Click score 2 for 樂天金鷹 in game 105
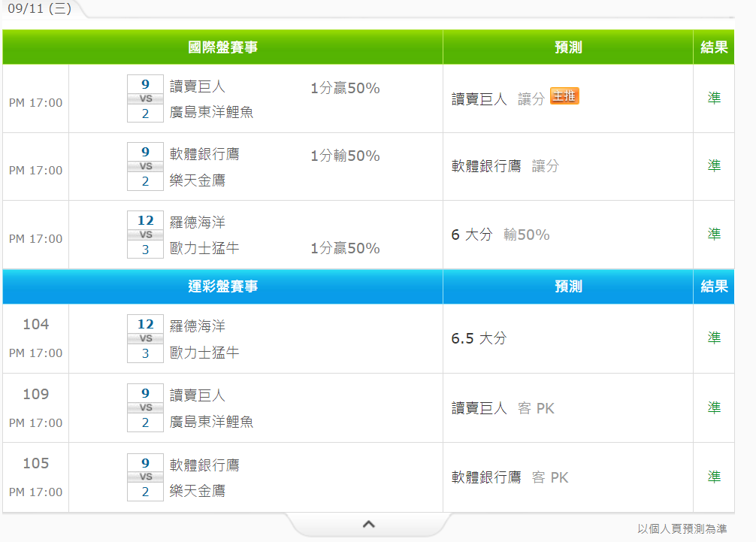This screenshot has height=542, width=756. coord(146,492)
